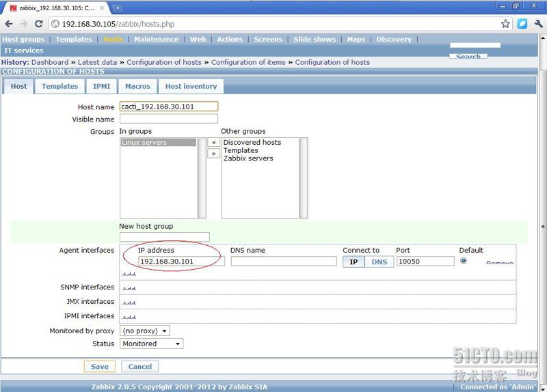This screenshot has height=392, width=547.
Task: Click the Host name input field
Action: click(x=169, y=107)
